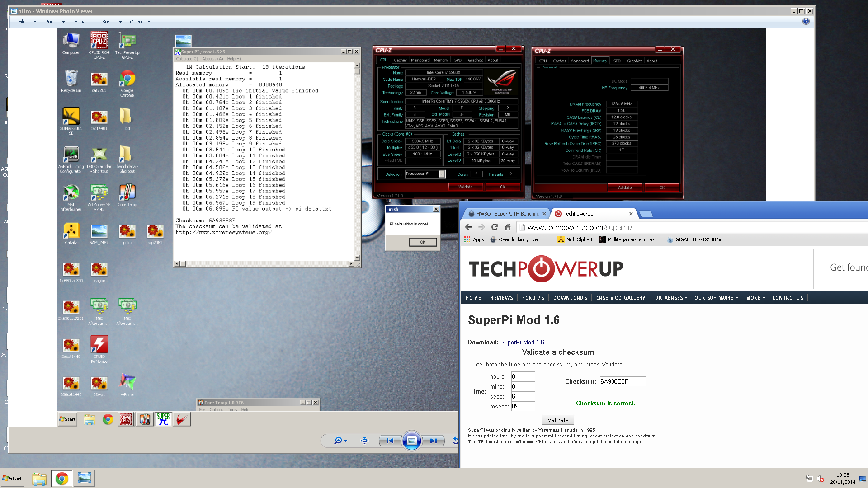Screen dimensions: 868x488
Task: Click the msecs input field
Action: 523,406
